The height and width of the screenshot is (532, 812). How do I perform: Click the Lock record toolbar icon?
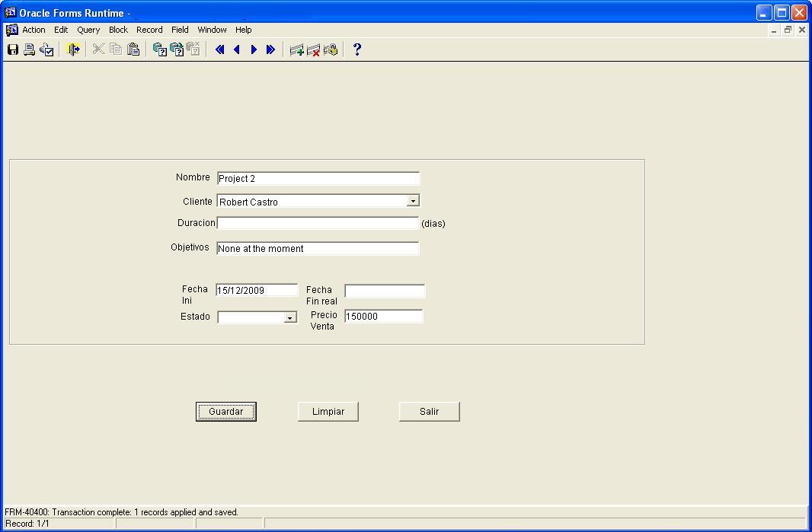tap(331, 49)
